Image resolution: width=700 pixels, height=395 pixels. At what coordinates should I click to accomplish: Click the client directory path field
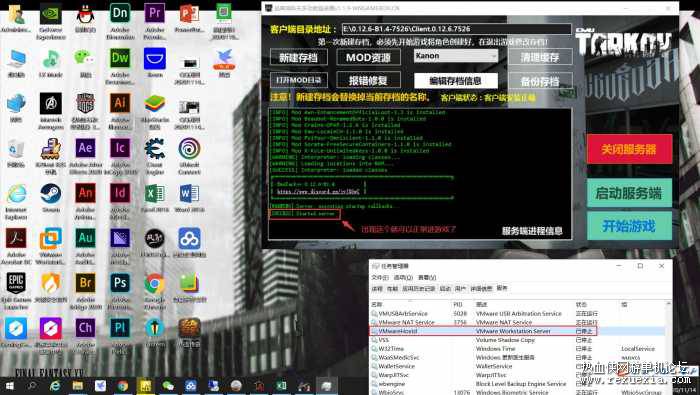click(x=456, y=29)
